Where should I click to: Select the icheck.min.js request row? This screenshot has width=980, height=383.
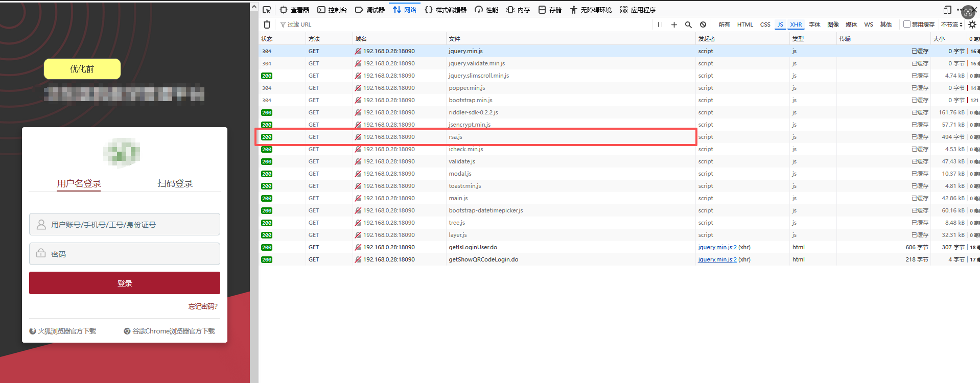619,149
